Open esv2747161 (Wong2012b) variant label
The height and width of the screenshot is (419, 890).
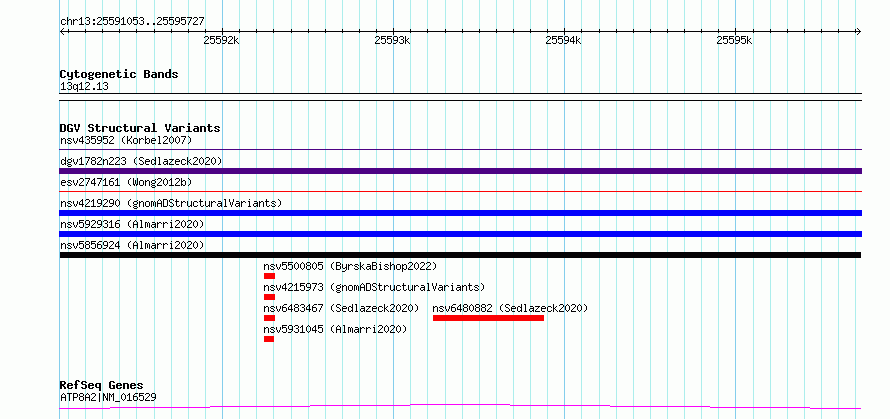coord(126,182)
